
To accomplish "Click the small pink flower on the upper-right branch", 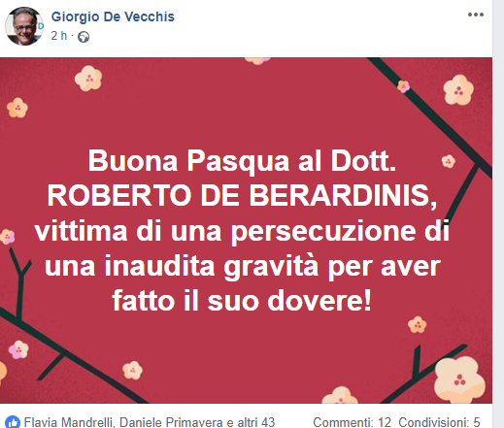I will point(403,86).
